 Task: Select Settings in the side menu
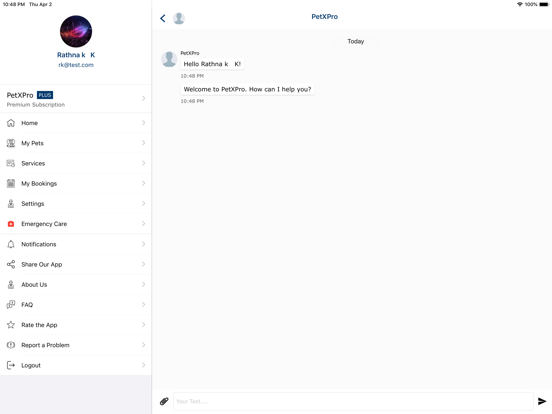(x=76, y=203)
